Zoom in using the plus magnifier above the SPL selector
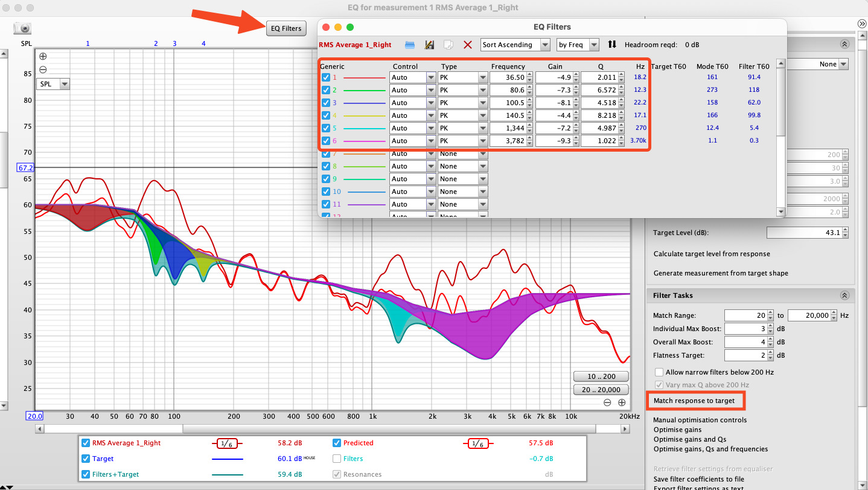The height and width of the screenshot is (490, 868). pyautogui.click(x=43, y=56)
